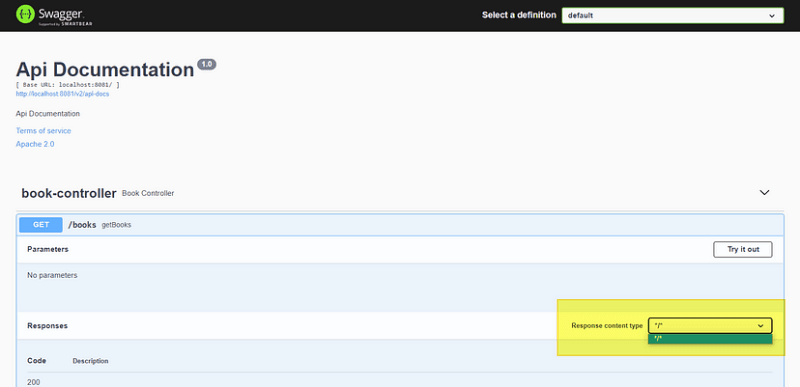Viewport: 800px width, 387px height.
Task: Click the Responses section header
Action: pos(47,325)
